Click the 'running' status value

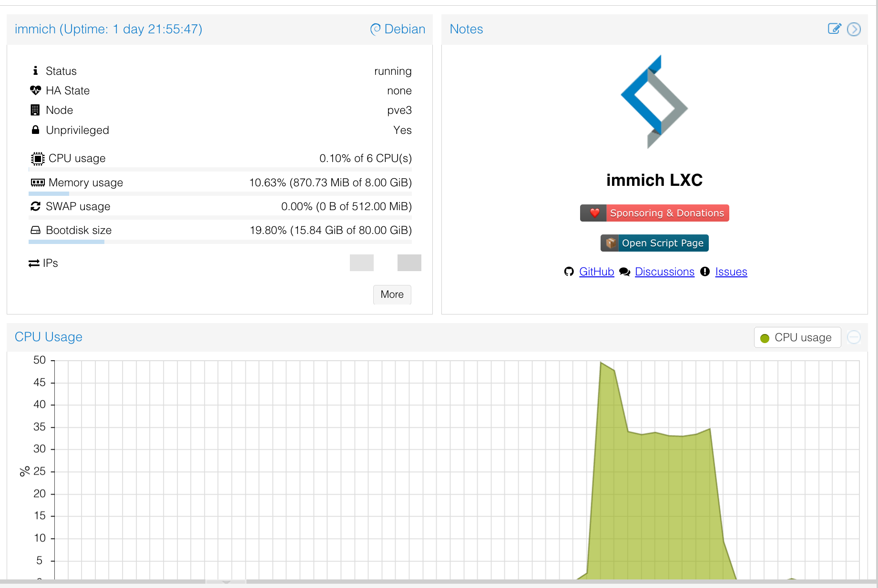pyautogui.click(x=393, y=71)
